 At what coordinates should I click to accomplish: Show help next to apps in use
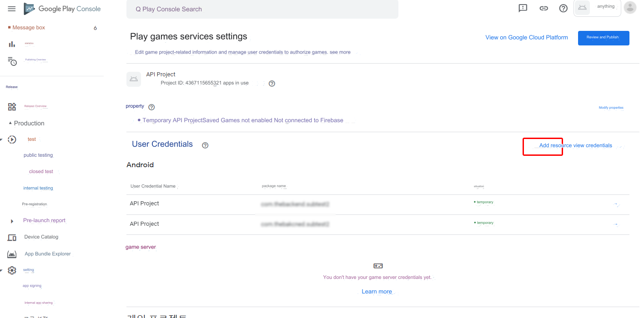(272, 84)
